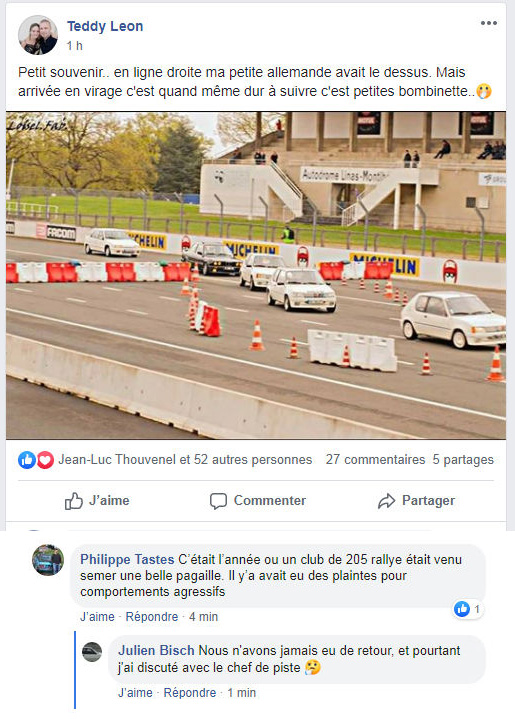This screenshot has width=515, height=719.
Task: Reply to Philippe Tastes' comment with Répondre
Action: point(152,617)
